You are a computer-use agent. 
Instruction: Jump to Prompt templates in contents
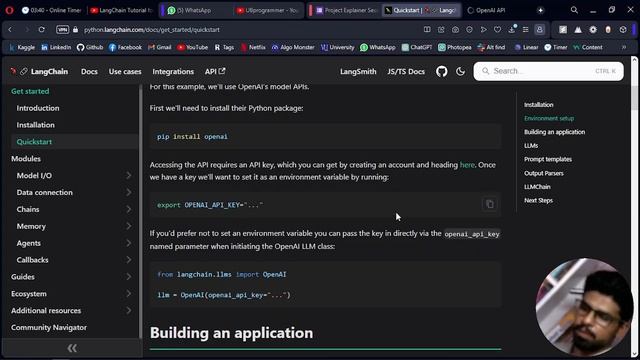click(548, 159)
